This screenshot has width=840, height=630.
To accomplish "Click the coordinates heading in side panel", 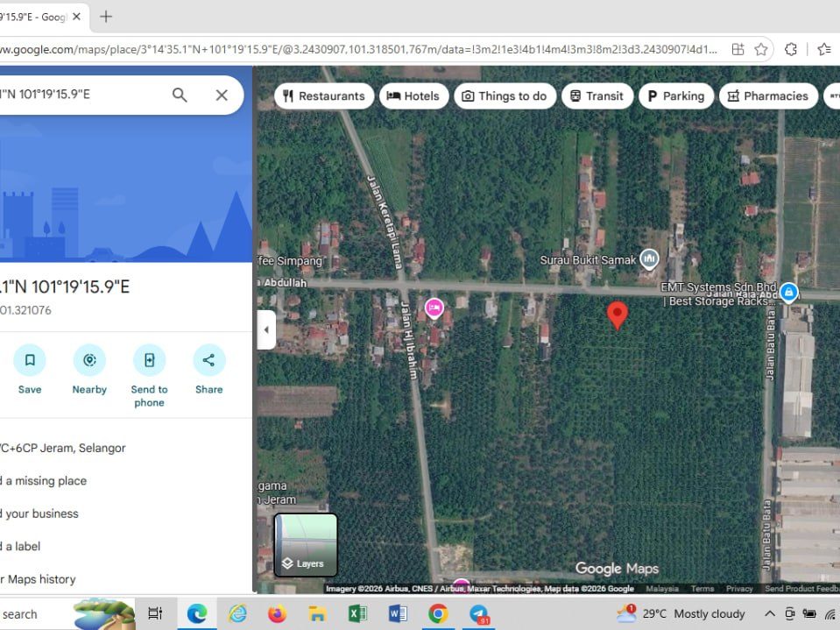I will (x=65, y=287).
